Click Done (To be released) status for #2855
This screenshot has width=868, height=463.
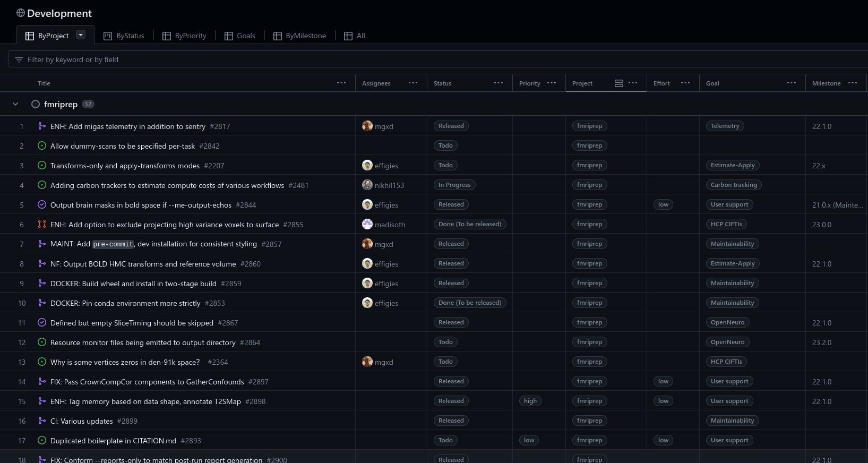click(x=470, y=224)
